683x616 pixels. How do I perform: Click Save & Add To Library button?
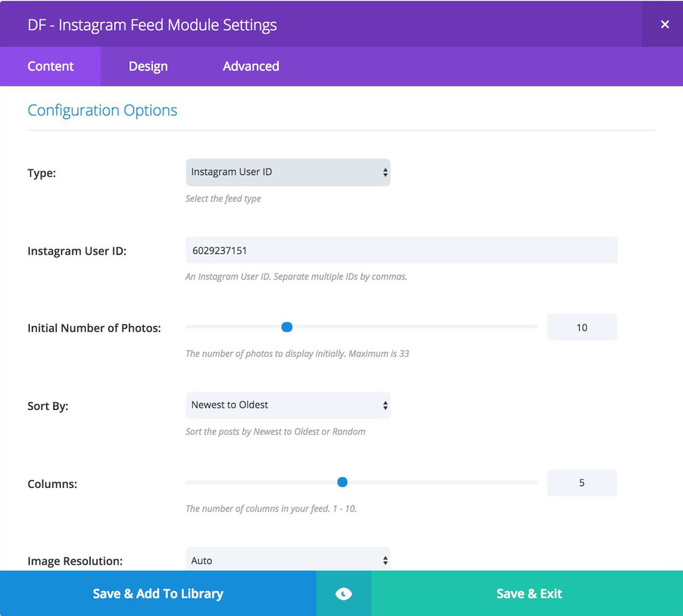coord(158,594)
